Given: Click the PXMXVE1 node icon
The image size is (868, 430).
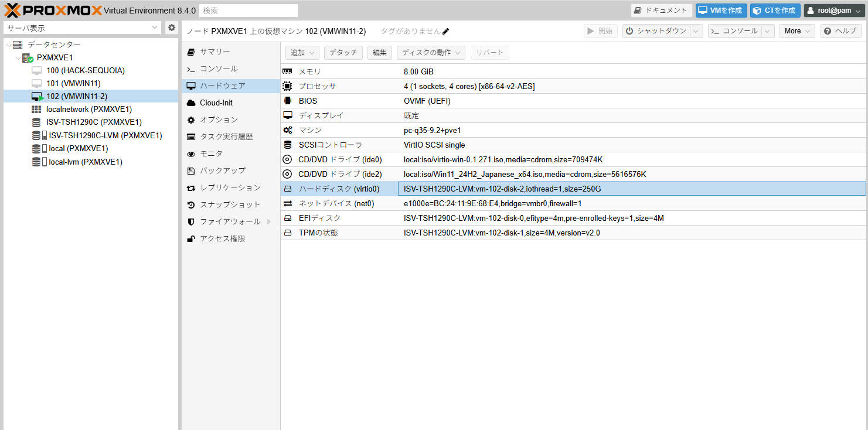Looking at the screenshot, I should [28, 57].
